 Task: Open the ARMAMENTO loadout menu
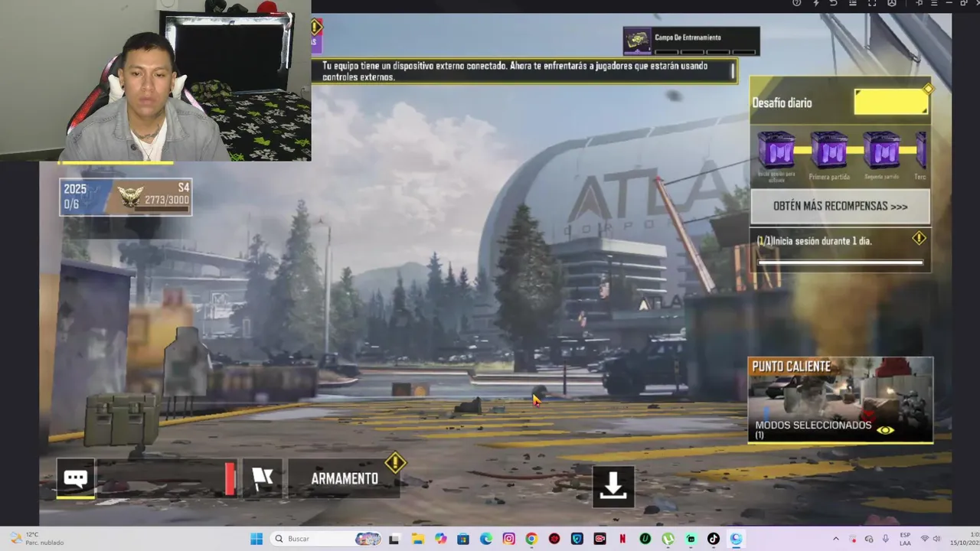[x=345, y=478]
